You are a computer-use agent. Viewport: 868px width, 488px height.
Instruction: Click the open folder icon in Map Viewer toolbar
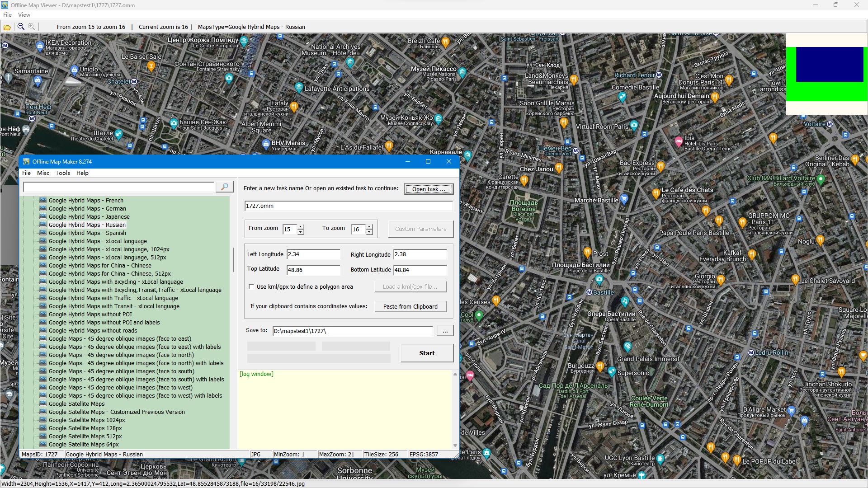pos(7,27)
